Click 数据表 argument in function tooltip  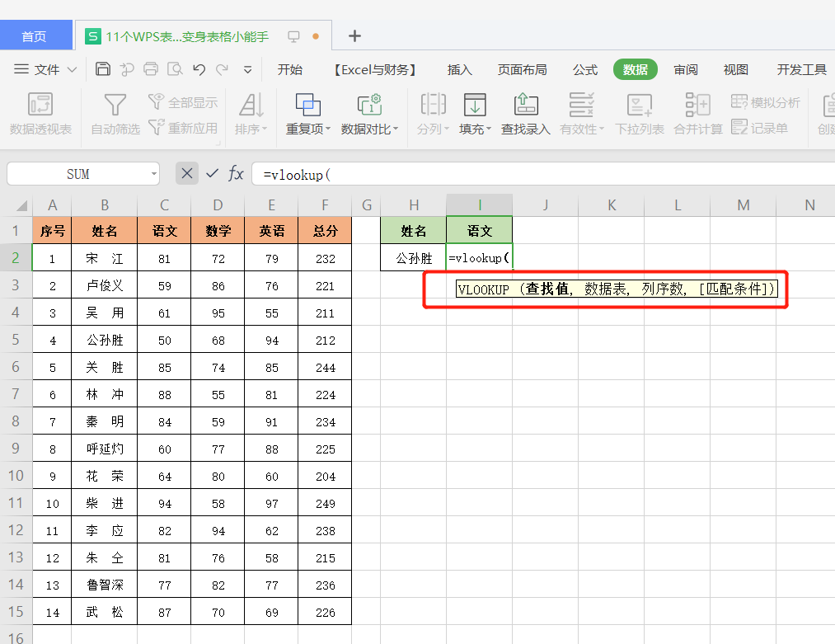(x=606, y=289)
